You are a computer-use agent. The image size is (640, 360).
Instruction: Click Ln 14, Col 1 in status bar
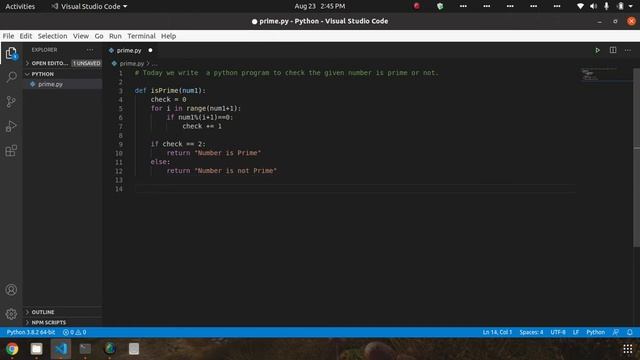tap(497, 332)
